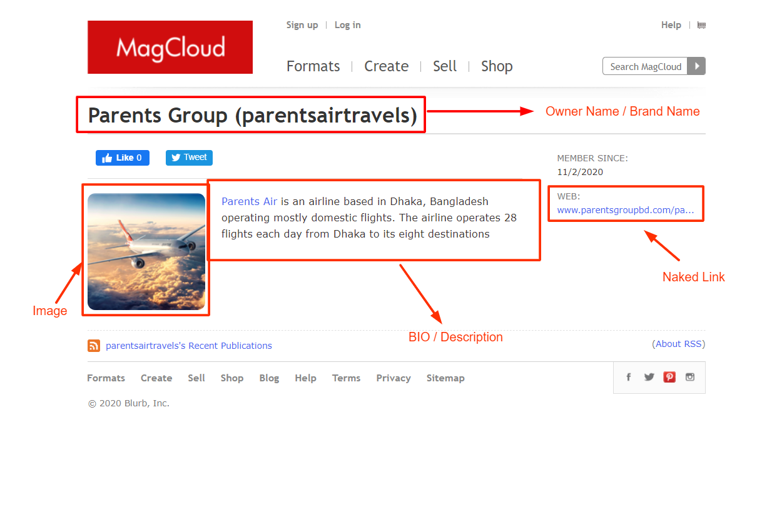Viewport: 782px width, 532px height.
Task: Click the Log in link
Action: coord(347,25)
